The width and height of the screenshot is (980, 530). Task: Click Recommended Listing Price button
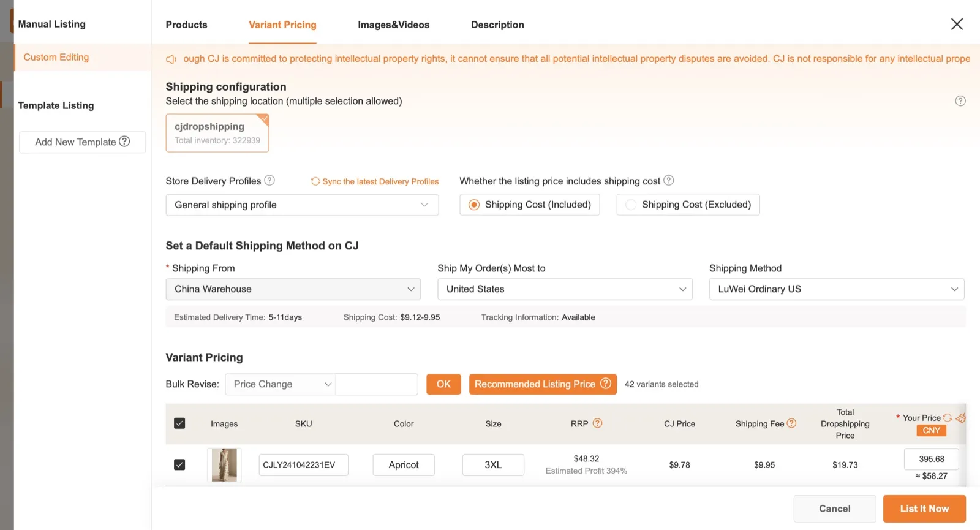(543, 384)
